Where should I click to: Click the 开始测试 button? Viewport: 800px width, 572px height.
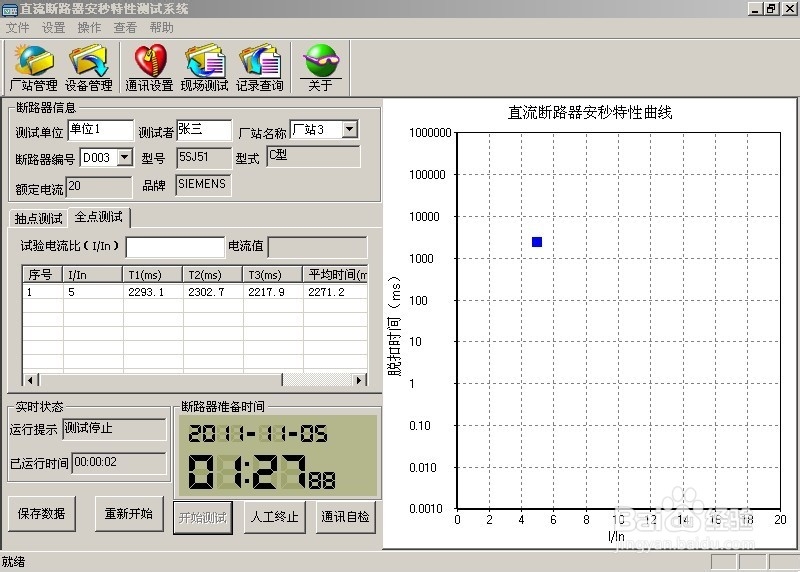tap(203, 517)
